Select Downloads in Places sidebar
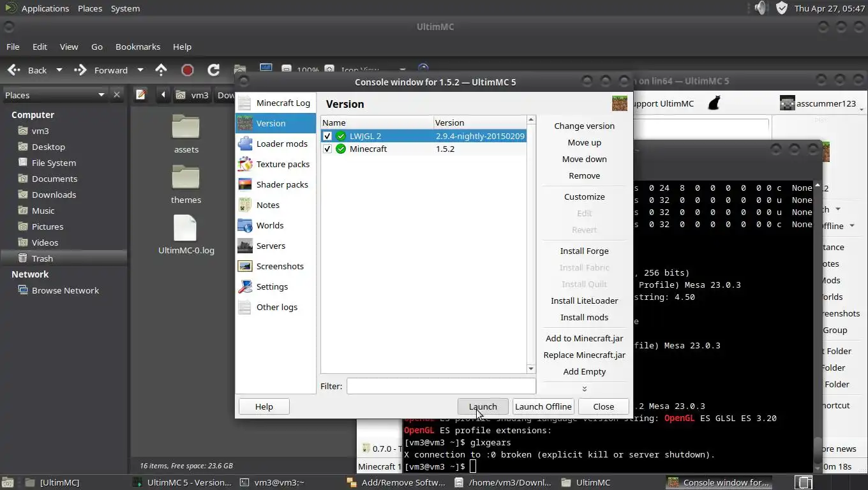This screenshot has width=868, height=490. coord(54,195)
